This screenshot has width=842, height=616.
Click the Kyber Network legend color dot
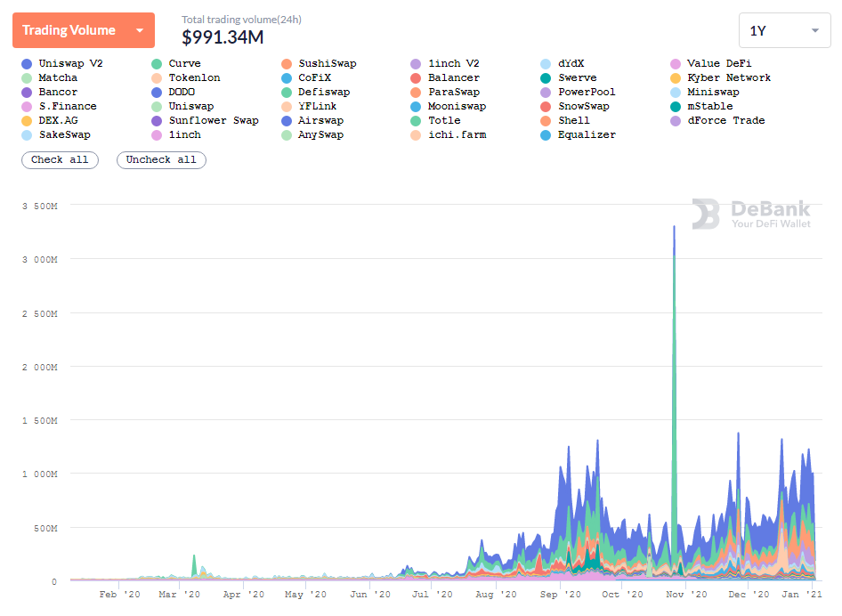676,78
